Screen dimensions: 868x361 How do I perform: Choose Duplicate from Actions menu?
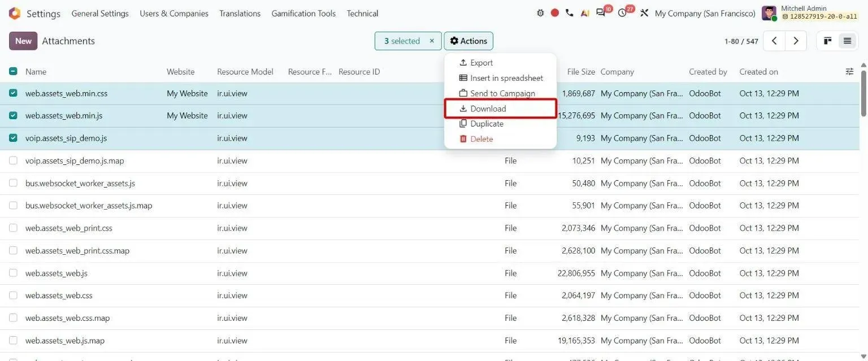(500, 124)
